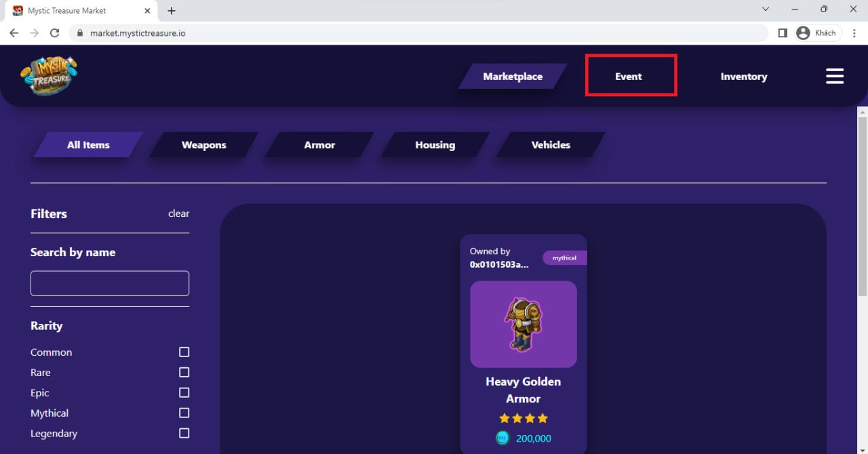The width and height of the screenshot is (868, 454).
Task: Click owner address 0x0101503a...
Action: 499,264
